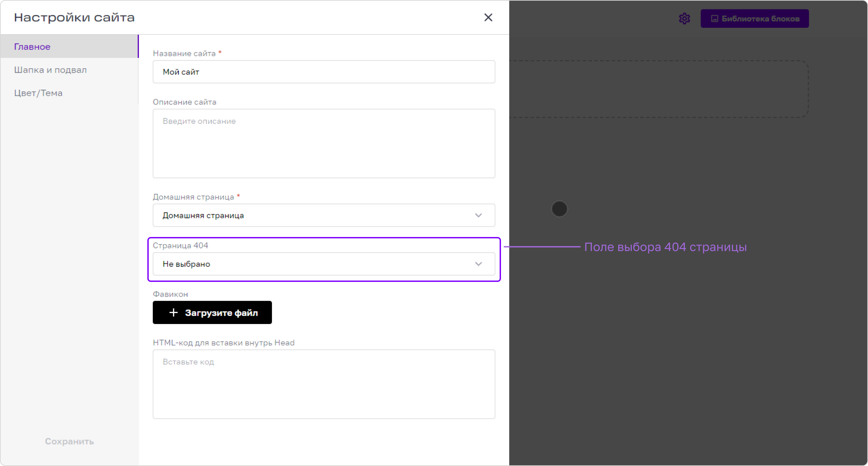Select the Главное tab

pos(69,47)
